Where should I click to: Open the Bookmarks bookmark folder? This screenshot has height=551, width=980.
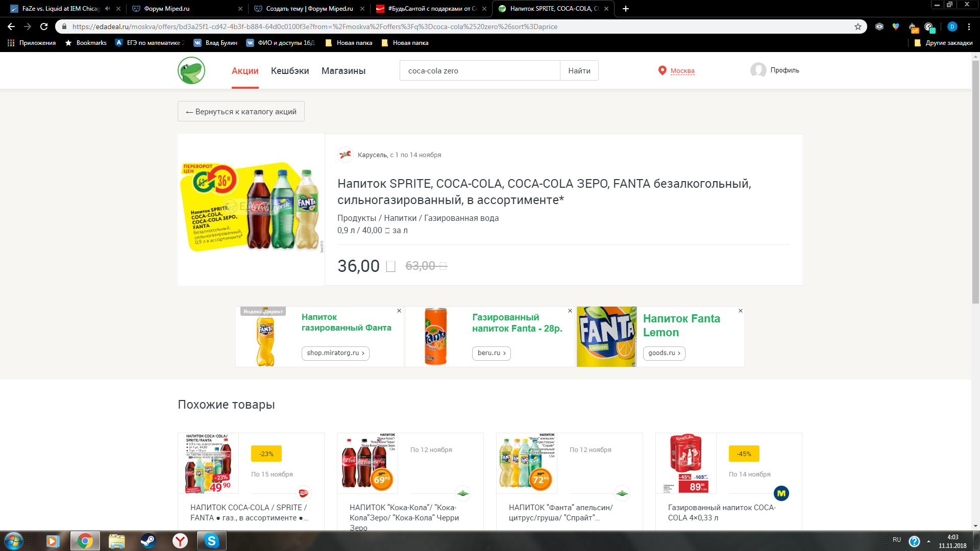[86, 43]
